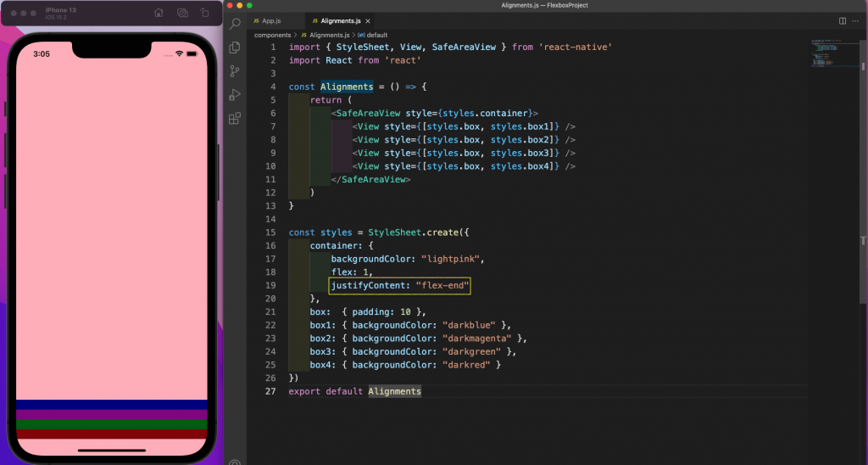
Task: Click the "darkblue" string on line 22
Action: pos(468,325)
